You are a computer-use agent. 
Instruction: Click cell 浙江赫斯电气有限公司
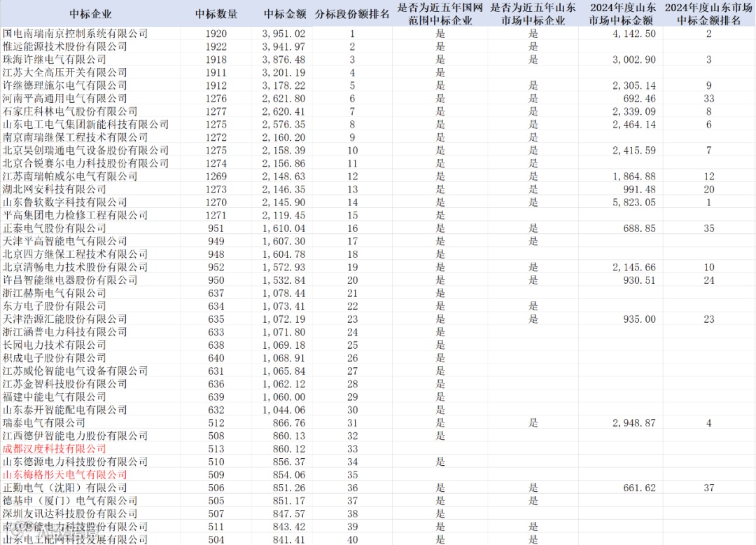tap(54, 294)
